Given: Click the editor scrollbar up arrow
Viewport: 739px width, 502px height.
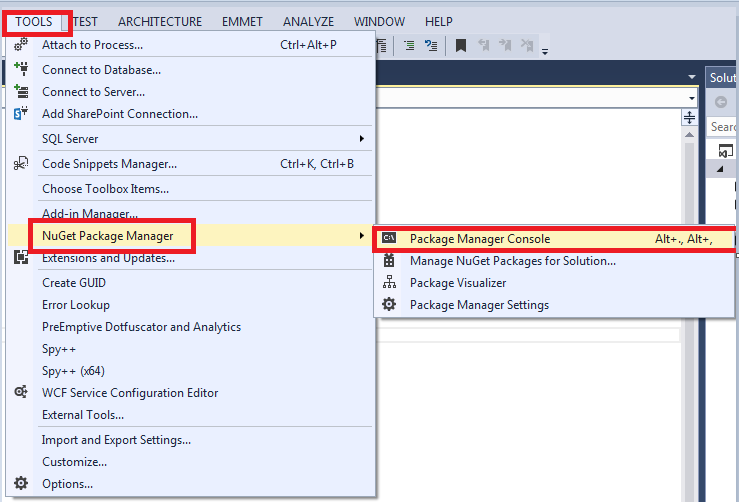Looking at the screenshot, I should click(690, 135).
